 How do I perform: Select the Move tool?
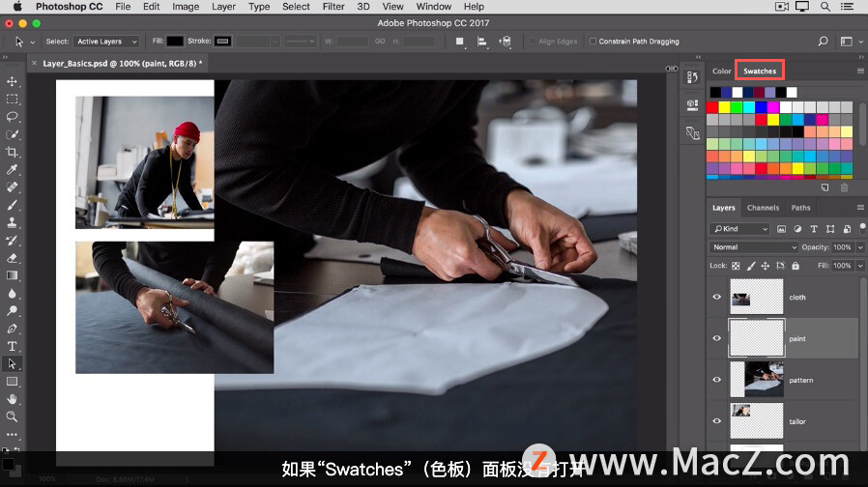[x=12, y=82]
